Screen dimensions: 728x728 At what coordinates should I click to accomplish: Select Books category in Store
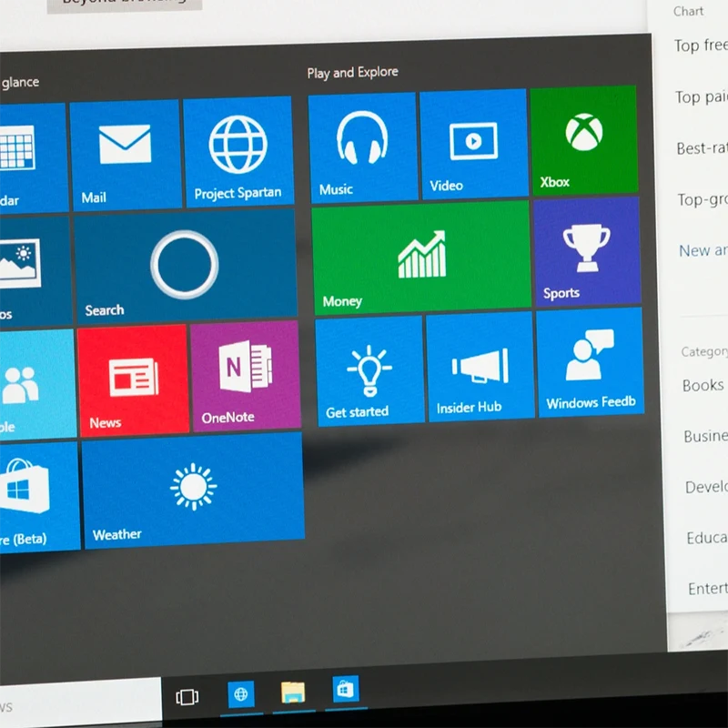click(x=703, y=385)
